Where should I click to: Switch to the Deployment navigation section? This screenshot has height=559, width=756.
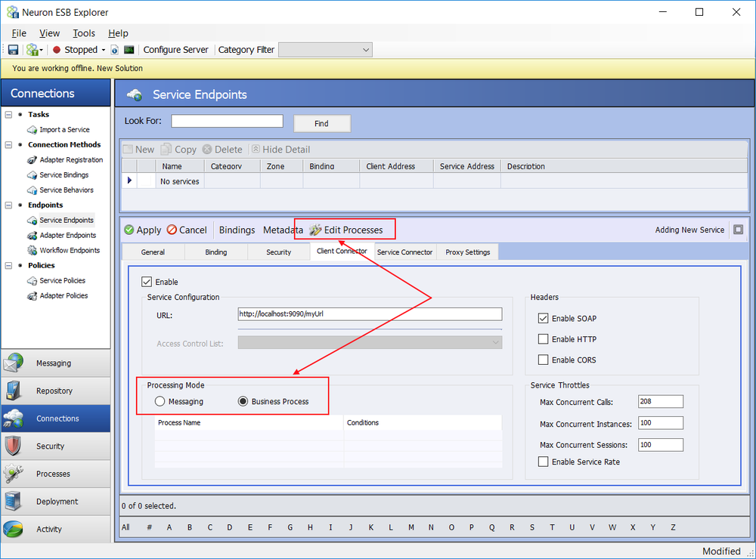(55, 502)
